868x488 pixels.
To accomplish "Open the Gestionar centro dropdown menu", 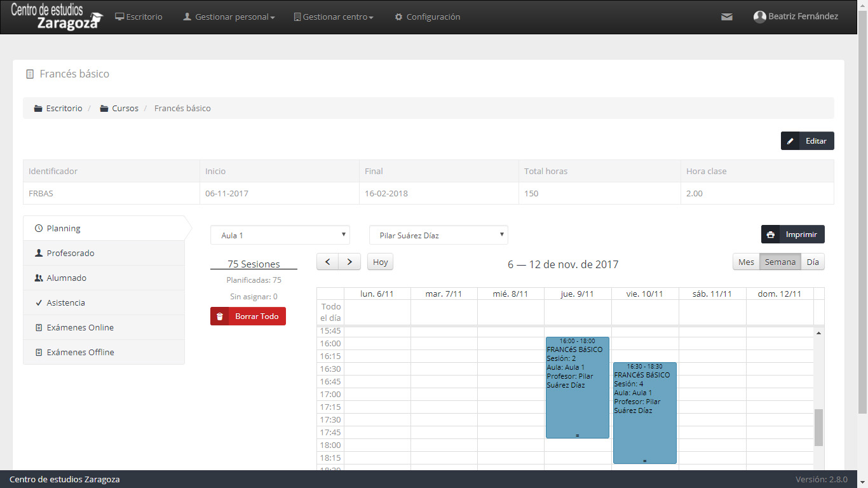I will pyautogui.click(x=334, y=17).
